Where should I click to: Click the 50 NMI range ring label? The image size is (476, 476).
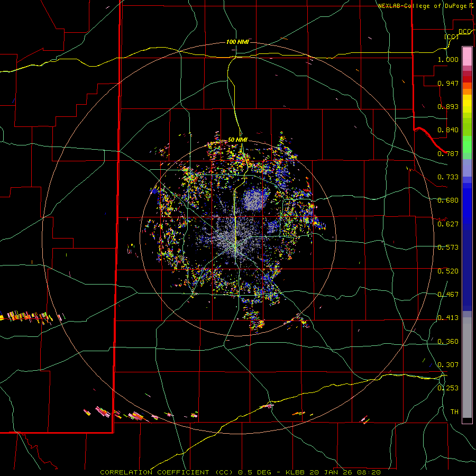(237, 140)
